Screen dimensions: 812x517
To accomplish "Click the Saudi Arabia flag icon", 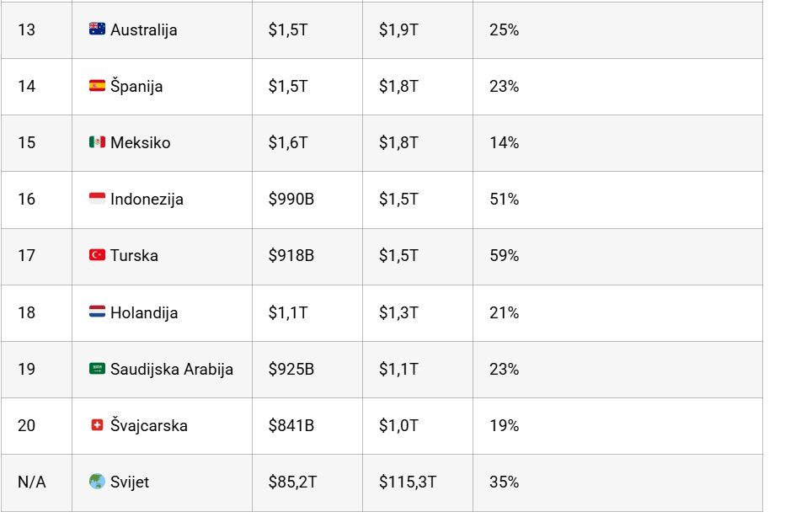I will (97, 369).
